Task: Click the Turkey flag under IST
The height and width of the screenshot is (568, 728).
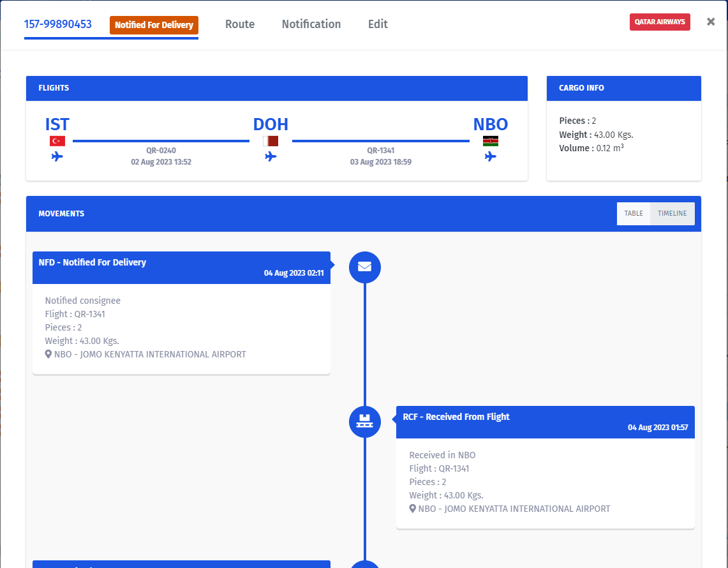Action: (57, 140)
